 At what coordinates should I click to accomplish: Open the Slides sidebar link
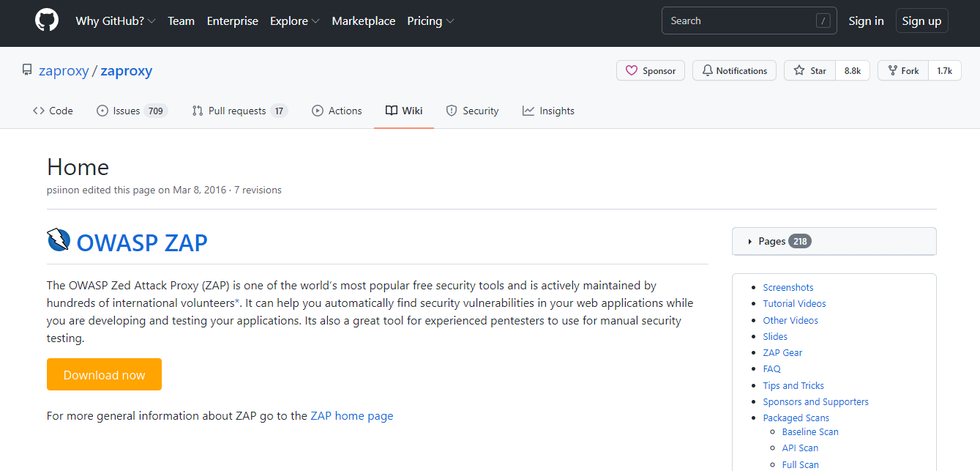(775, 336)
